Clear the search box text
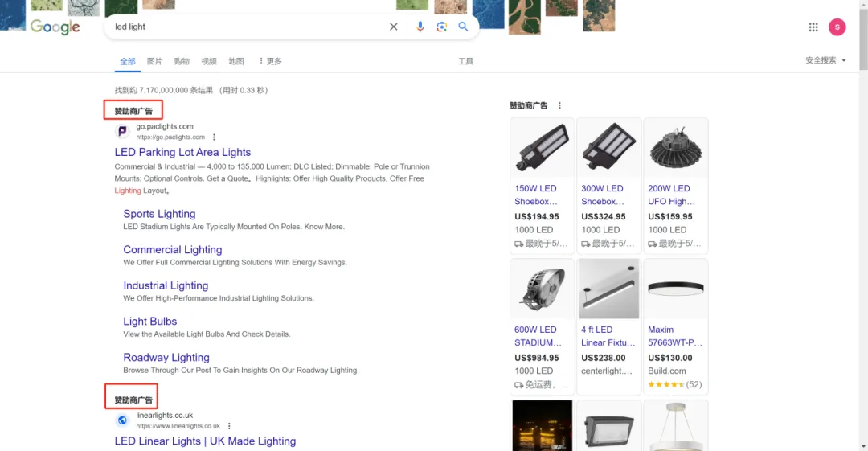The width and height of the screenshot is (868, 451). click(x=394, y=27)
